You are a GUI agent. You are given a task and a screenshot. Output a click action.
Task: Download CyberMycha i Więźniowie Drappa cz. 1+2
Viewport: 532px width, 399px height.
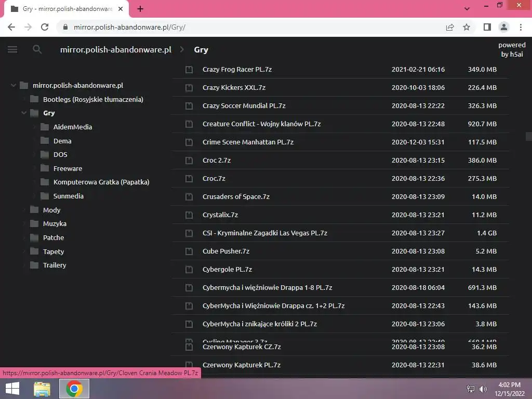pos(273,306)
